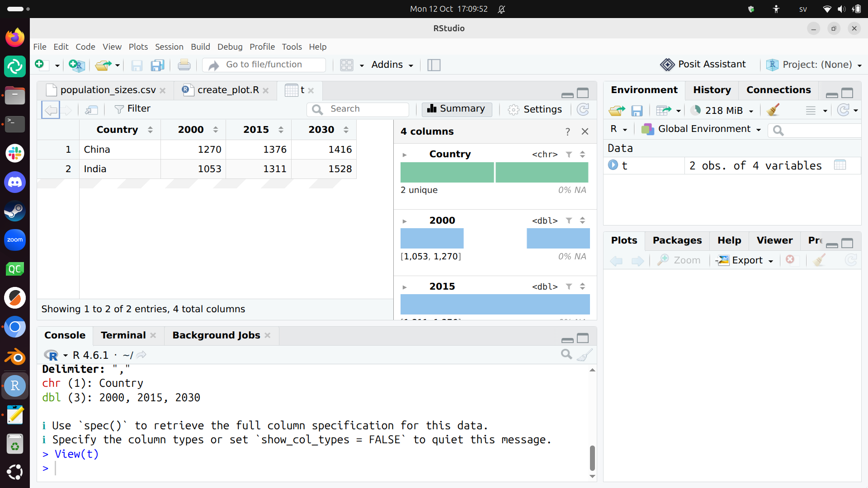Open the Session menu
This screenshot has height=488, width=868.
coord(169,47)
